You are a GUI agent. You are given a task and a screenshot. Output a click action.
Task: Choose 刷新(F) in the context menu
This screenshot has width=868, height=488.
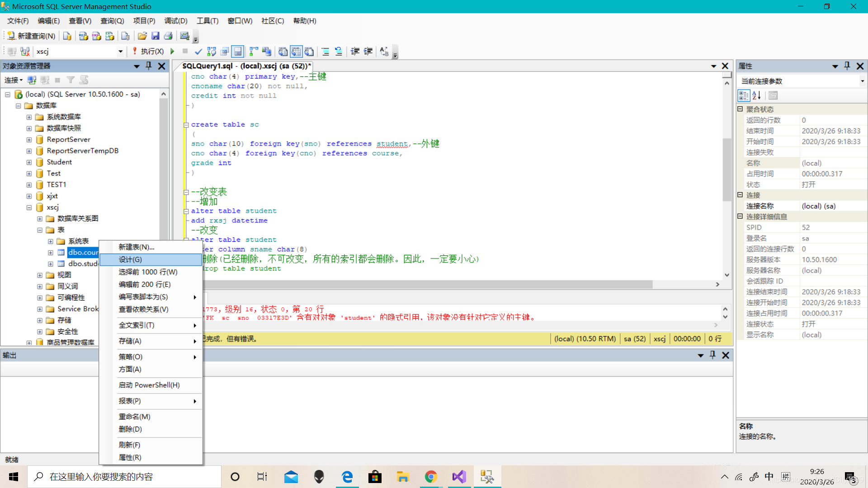coord(151,445)
